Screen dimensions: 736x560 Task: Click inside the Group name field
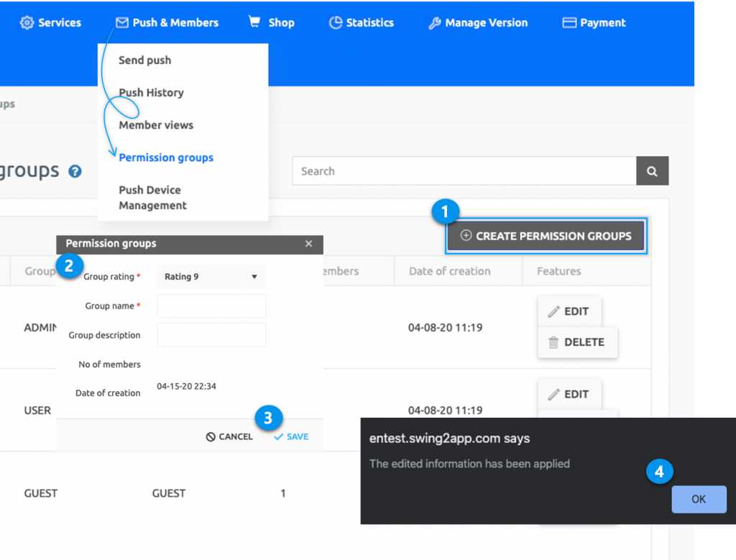[x=211, y=306]
